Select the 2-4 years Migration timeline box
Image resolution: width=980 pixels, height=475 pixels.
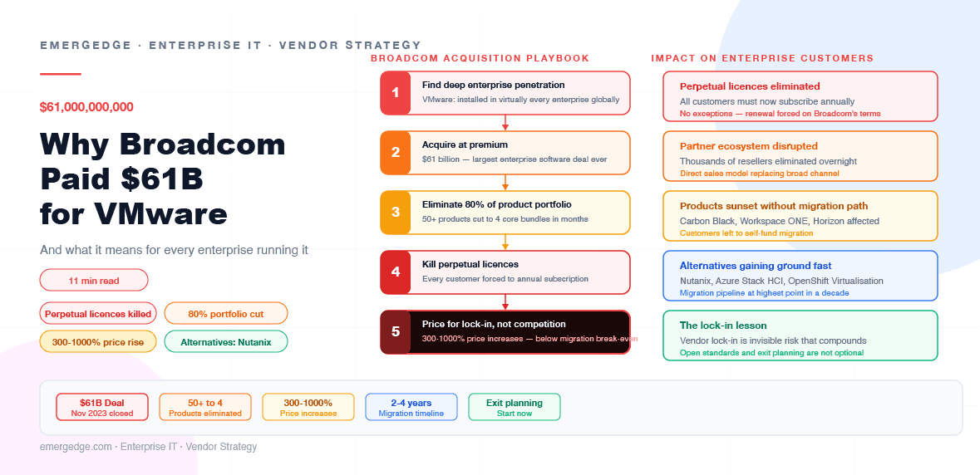[411, 407]
